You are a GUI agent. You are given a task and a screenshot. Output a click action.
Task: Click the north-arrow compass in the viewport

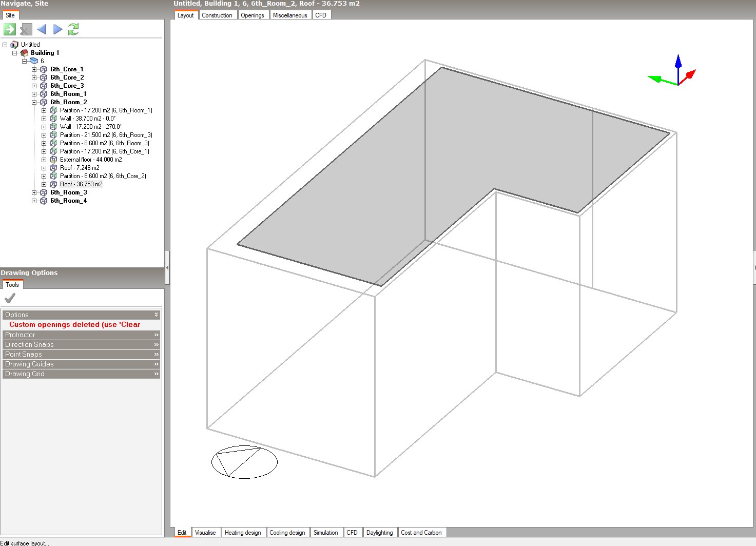(x=244, y=462)
